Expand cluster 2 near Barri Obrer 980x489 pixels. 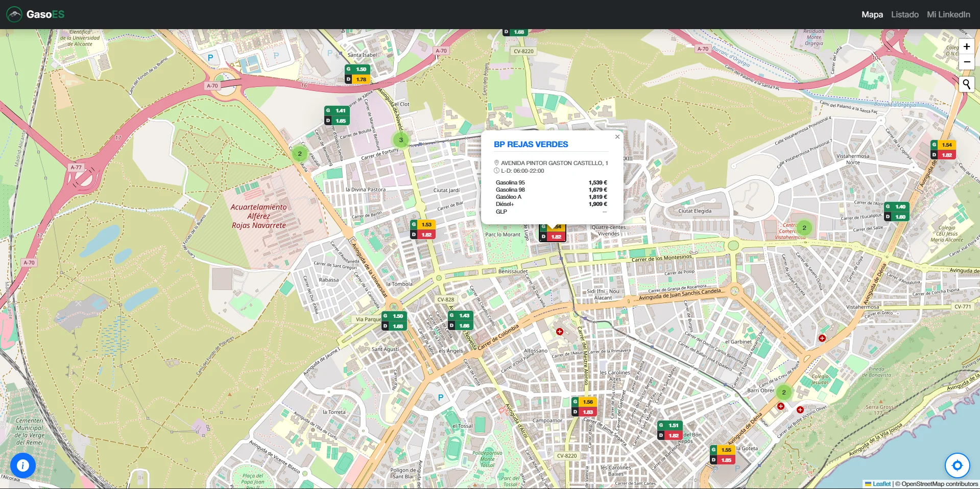click(784, 392)
